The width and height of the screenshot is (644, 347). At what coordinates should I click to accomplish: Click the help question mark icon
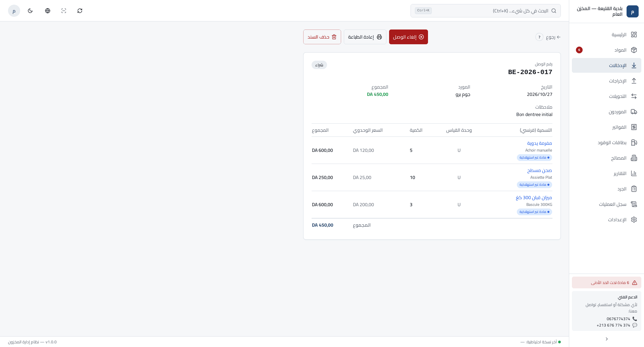[539, 37]
